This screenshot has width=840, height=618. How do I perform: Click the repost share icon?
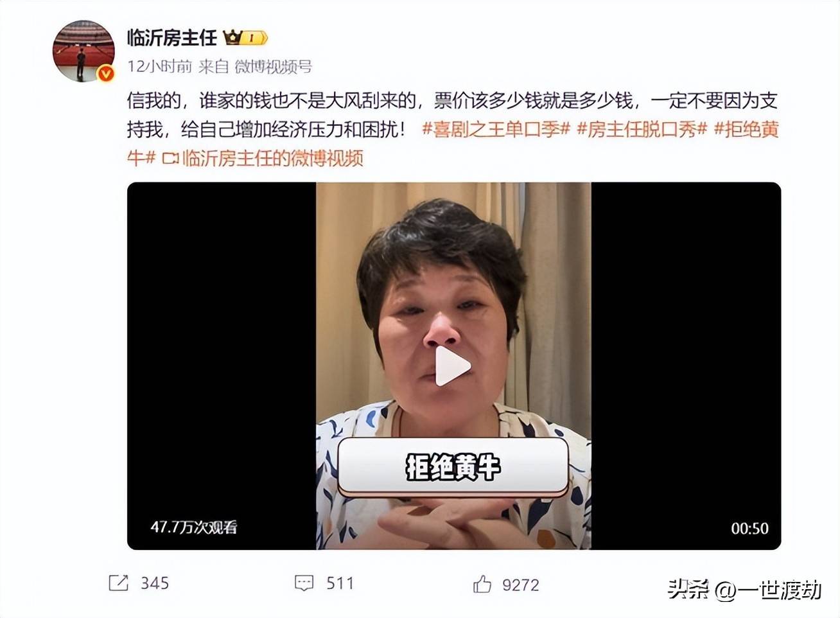pyautogui.click(x=118, y=583)
